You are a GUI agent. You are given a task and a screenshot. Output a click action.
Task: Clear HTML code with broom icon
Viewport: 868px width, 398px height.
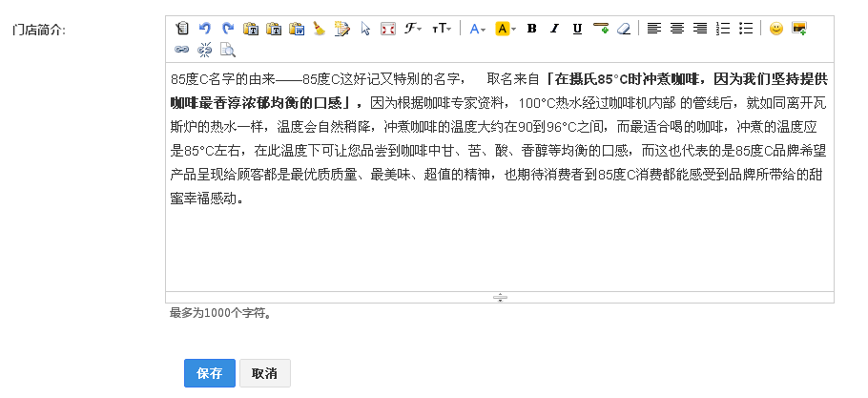pos(319,29)
